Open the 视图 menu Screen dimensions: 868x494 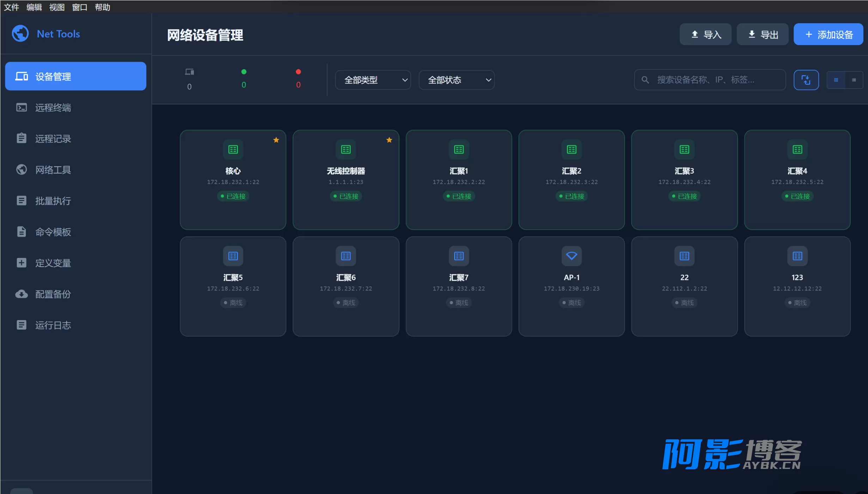[56, 7]
